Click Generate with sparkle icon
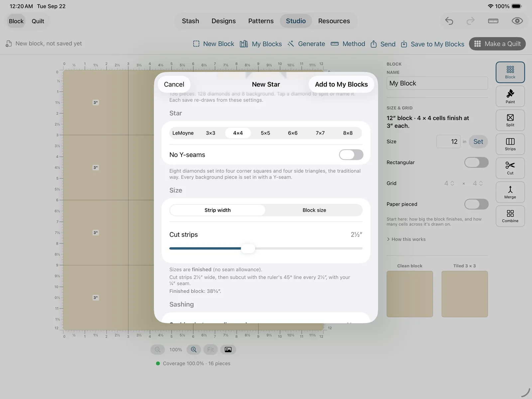The width and height of the screenshot is (532, 399). pos(306,44)
